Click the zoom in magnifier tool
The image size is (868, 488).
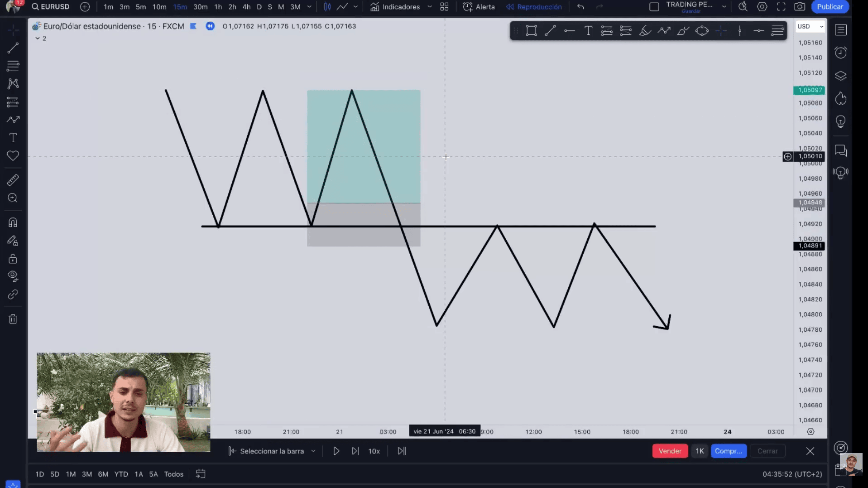(13, 198)
